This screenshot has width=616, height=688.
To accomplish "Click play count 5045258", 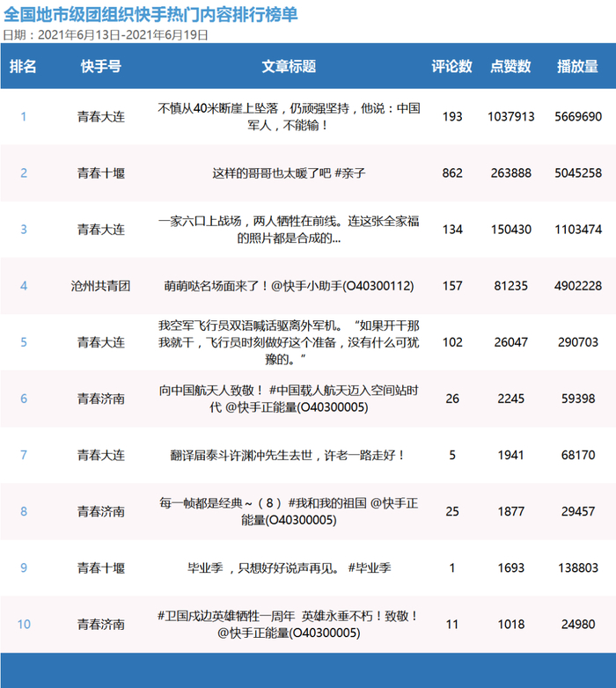I will [x=578, y=172].
